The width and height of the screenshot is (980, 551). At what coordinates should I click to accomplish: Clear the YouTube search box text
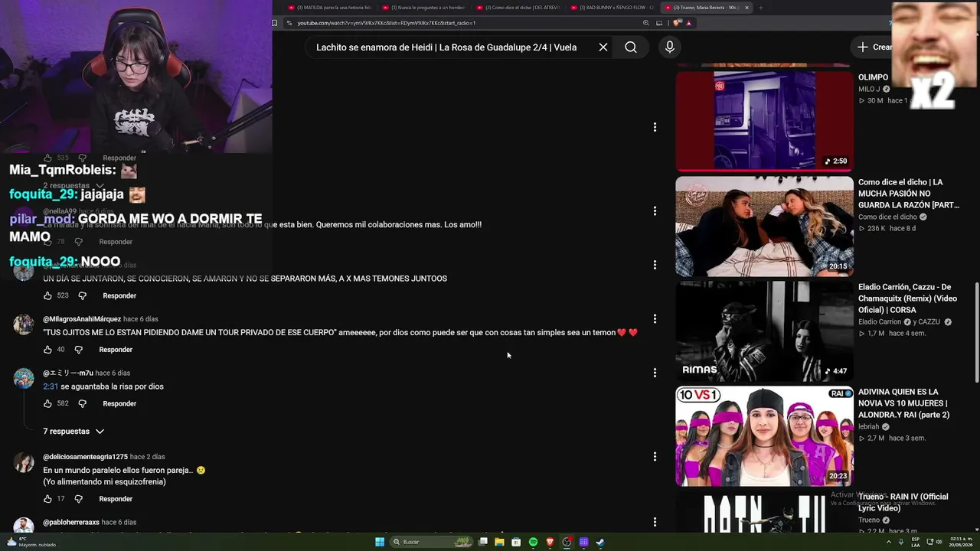point(603,47)
